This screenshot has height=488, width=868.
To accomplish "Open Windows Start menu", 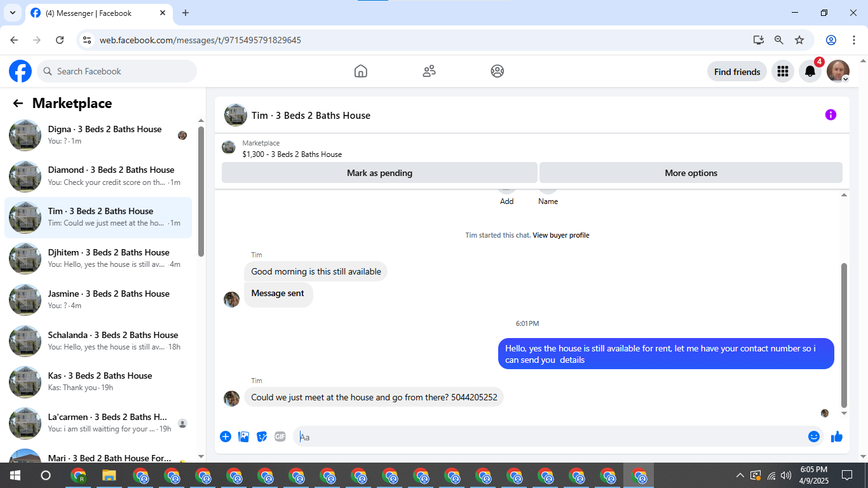I will 15,475.
